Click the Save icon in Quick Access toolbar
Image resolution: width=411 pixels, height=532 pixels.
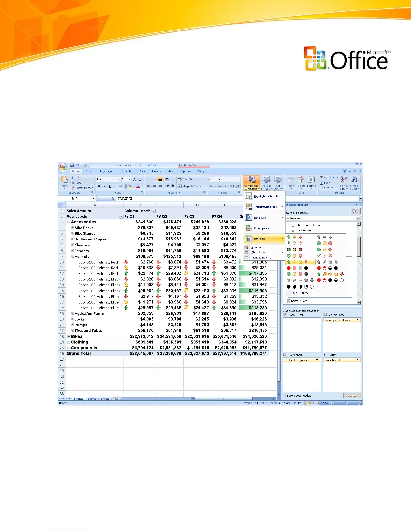pos(72,165)
